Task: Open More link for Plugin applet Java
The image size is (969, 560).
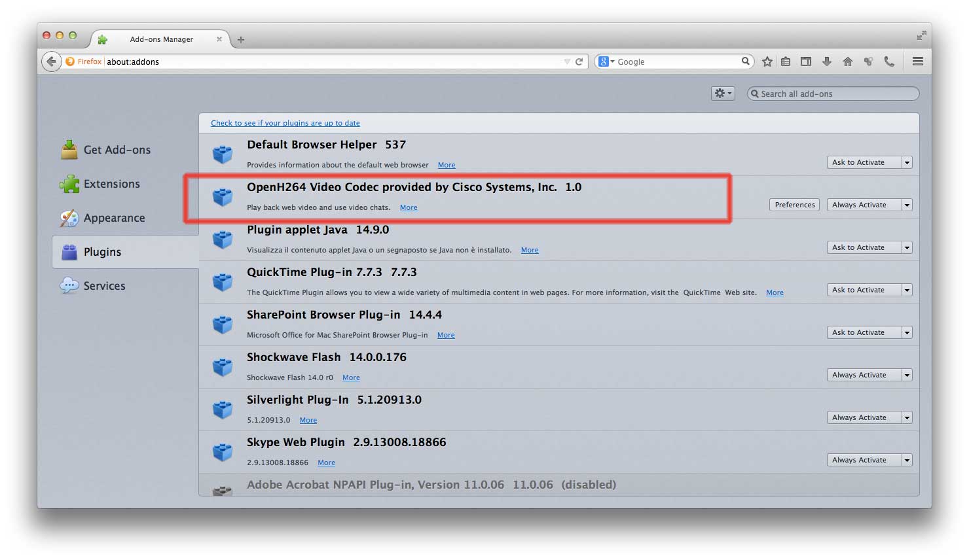Action: coord(530,250)
